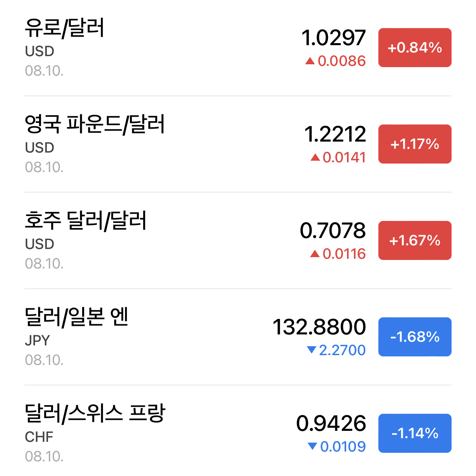The height and width of the screenshot is (476, 476).
Task: Click the 1.2212 pound rate value
Action: [x=335, y=134]
